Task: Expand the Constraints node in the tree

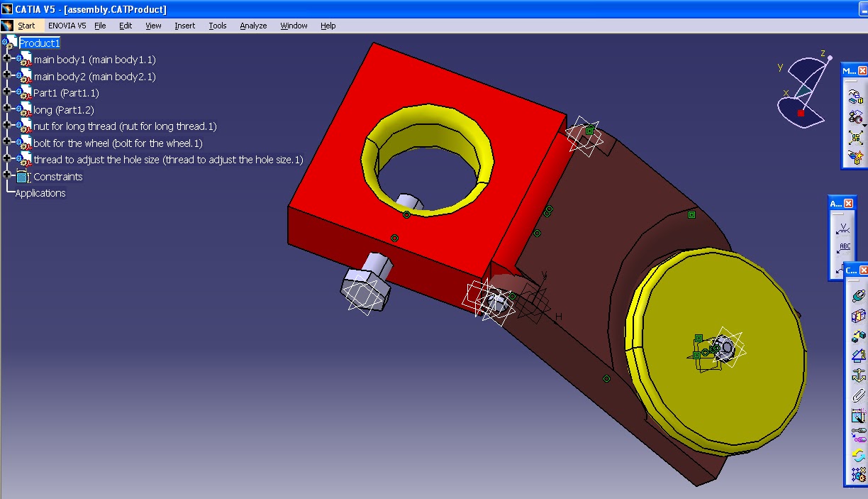Action: (x=5, y=176)
